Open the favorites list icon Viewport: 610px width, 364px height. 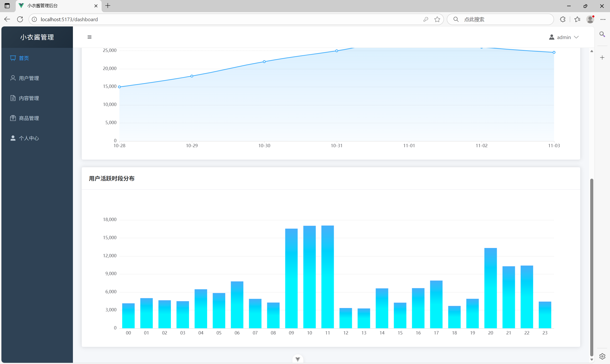click(x=577, y=19)
